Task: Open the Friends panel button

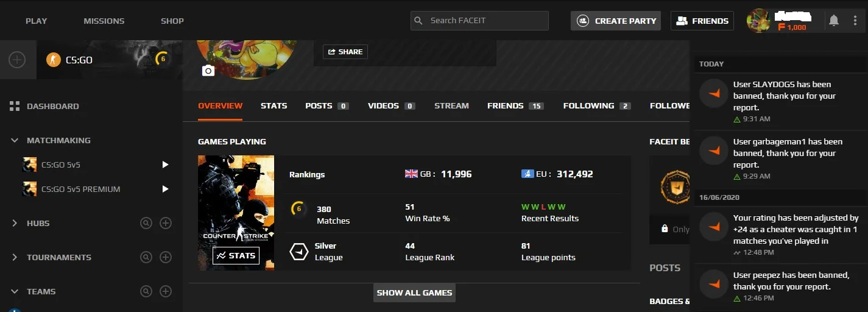Action: tap(702, 21)
